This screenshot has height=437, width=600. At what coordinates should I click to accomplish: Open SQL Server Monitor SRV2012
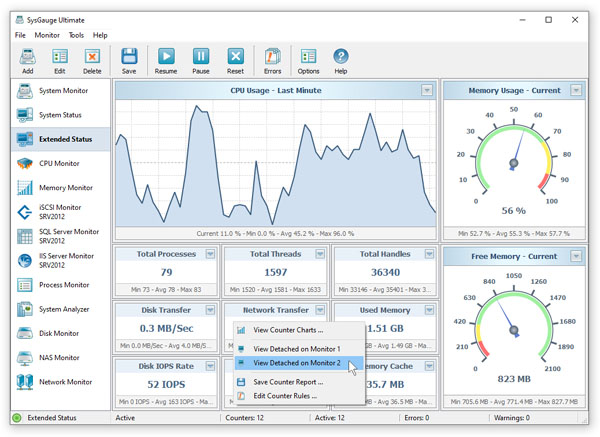pos(60,236)
